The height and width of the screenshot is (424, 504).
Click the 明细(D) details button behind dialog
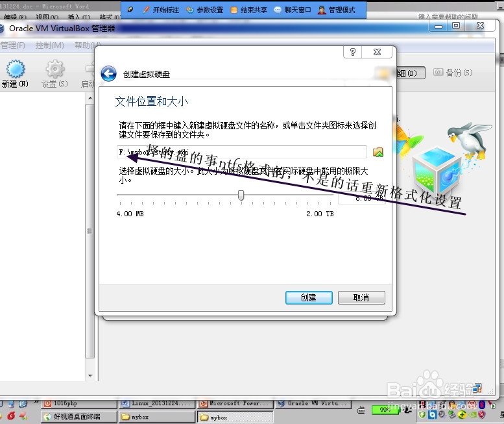pos(410,73)
